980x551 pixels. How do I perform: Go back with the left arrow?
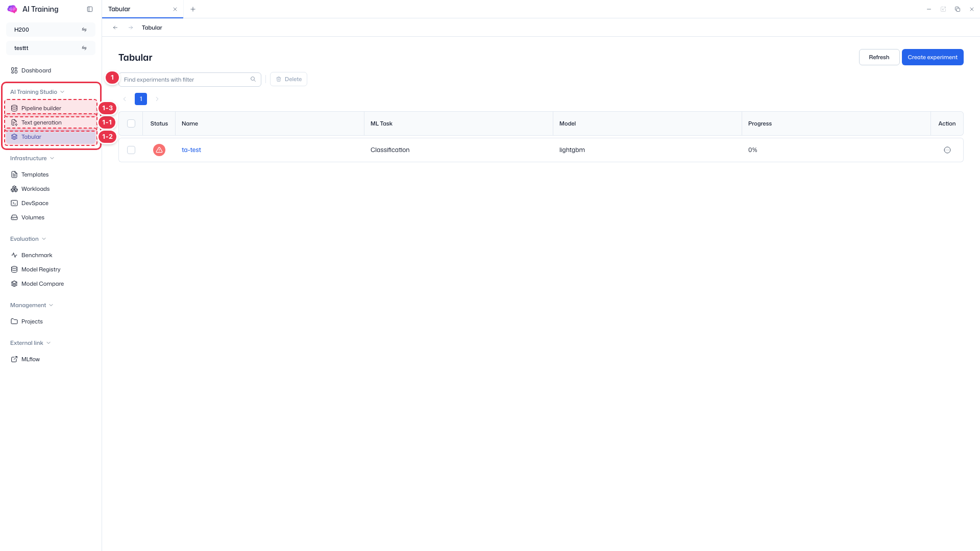click(115, 28)
